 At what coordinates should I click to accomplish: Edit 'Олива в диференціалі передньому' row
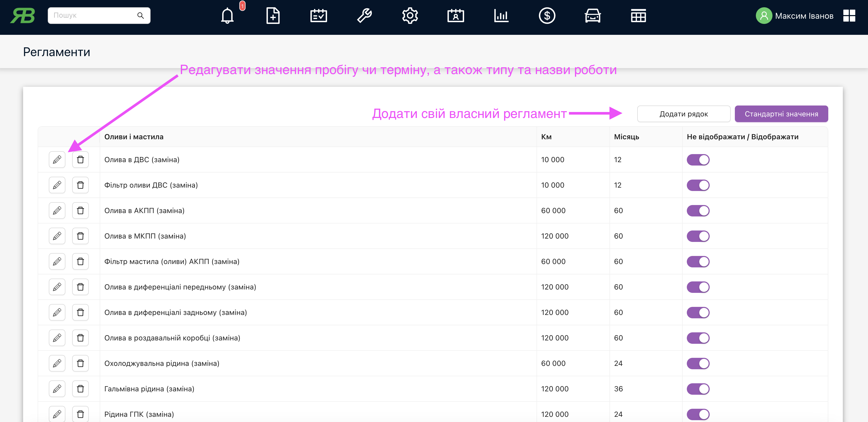57,287
